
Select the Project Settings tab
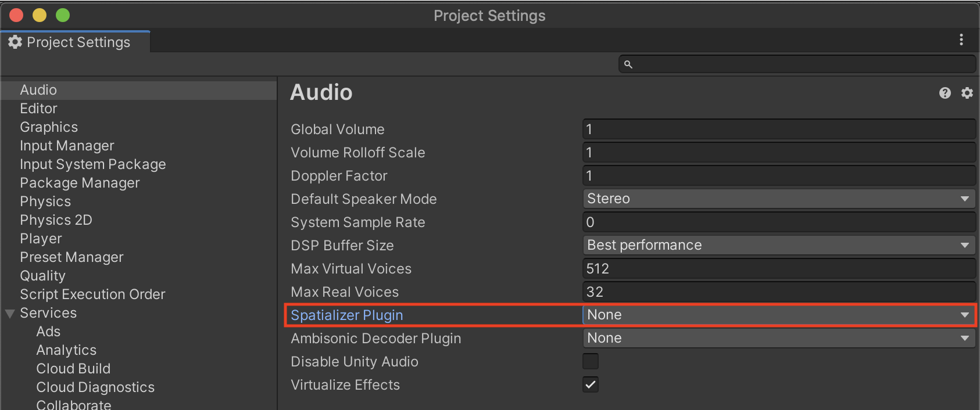tap(78, 42)
